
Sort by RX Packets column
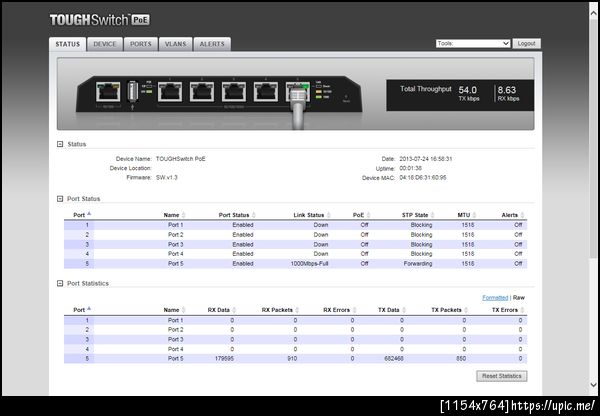pyautogui.click(x=280, y=310)
